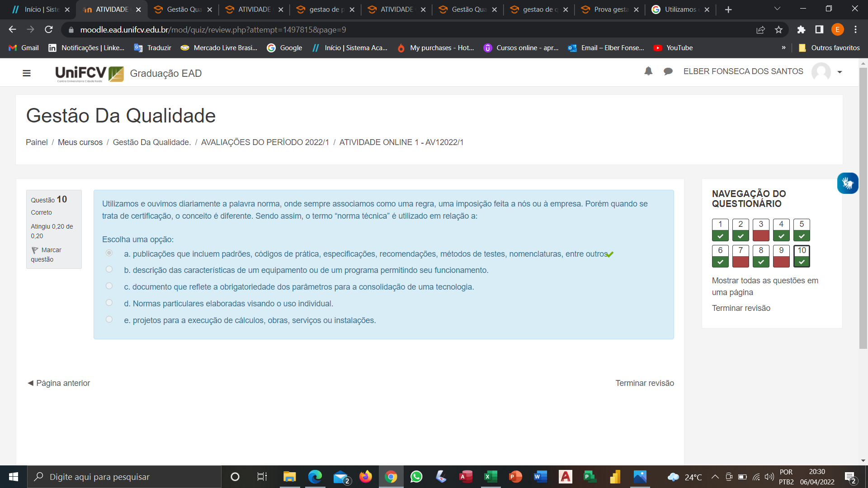Show all questions on one page

coord(765,286)
